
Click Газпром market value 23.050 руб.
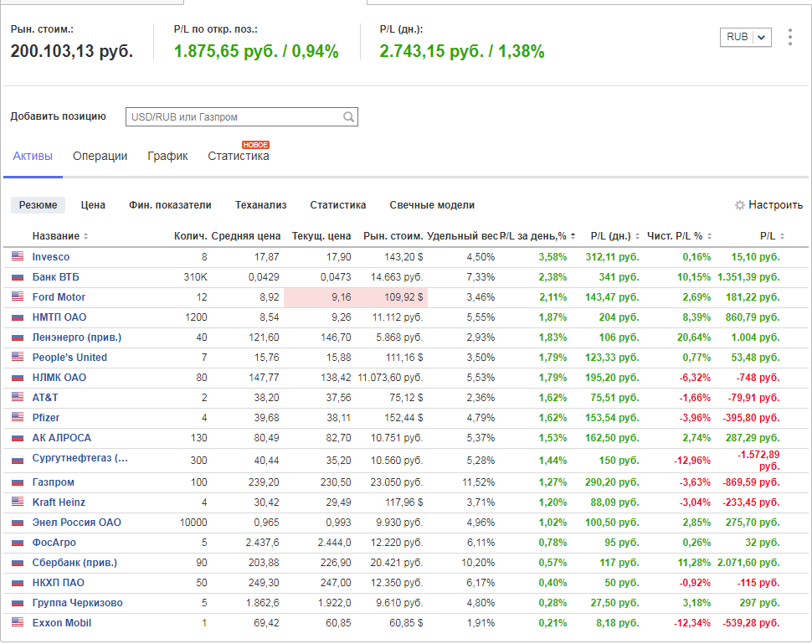pos(396,482)
